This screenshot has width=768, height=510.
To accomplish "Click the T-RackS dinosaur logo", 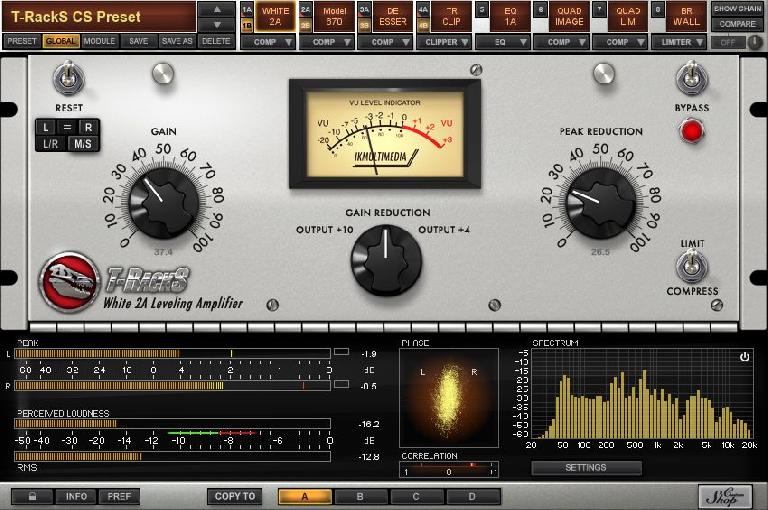I will point(70,282).
